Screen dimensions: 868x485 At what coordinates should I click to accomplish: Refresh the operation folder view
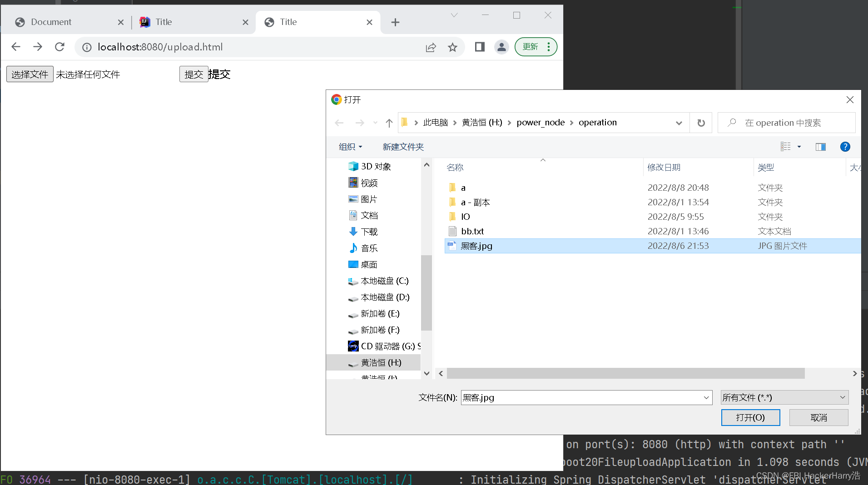click(701, 123)
